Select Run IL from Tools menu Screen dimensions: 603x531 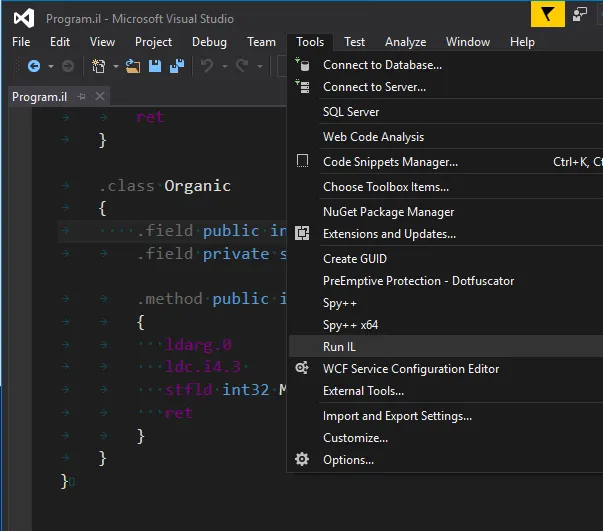pos(339,346)
